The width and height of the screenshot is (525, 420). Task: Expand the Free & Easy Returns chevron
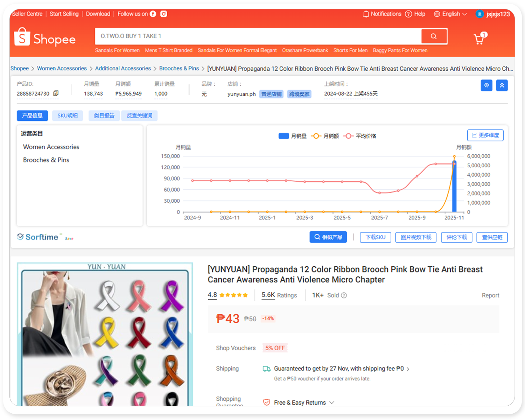coord(332,402)
